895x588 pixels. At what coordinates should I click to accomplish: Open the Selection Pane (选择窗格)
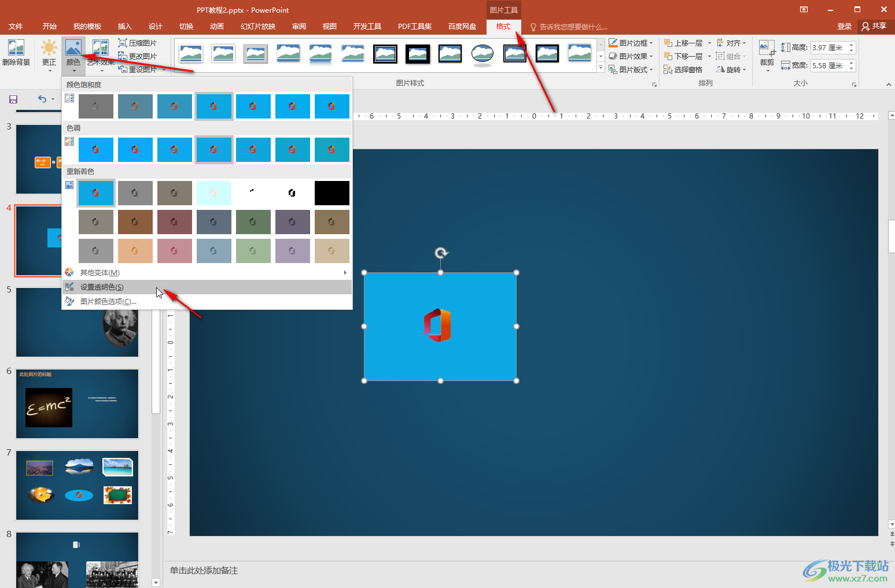click(683, 69)
